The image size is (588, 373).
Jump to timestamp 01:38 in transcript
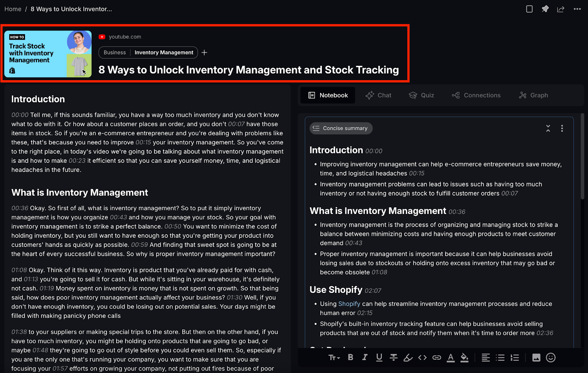click(x=19, y=332)
